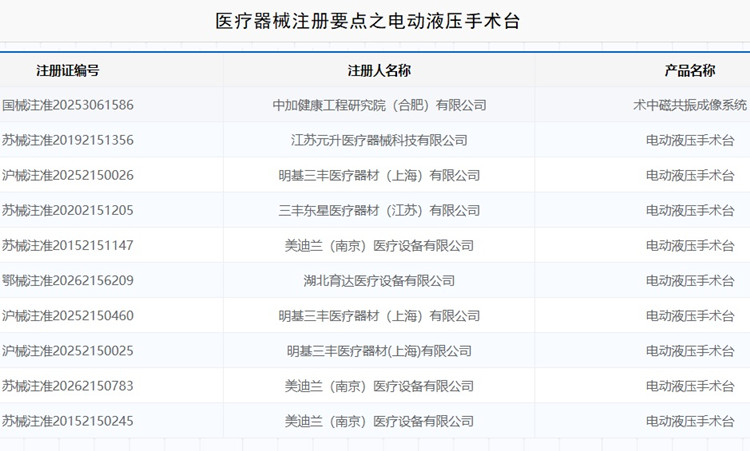Viewport: 750px width, 451px height.
Task: Select registrant in the 沪械注准20252150025 row
Action: (379, 351)
